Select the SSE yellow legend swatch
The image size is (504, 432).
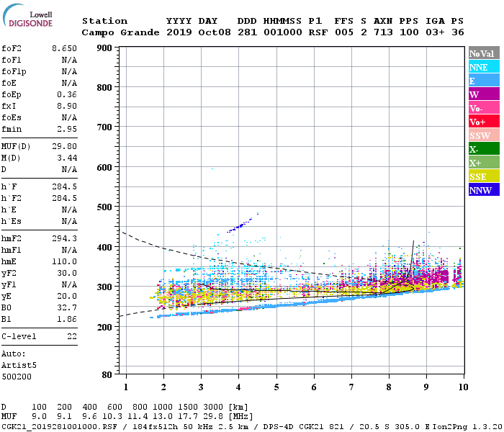(484, 176)
